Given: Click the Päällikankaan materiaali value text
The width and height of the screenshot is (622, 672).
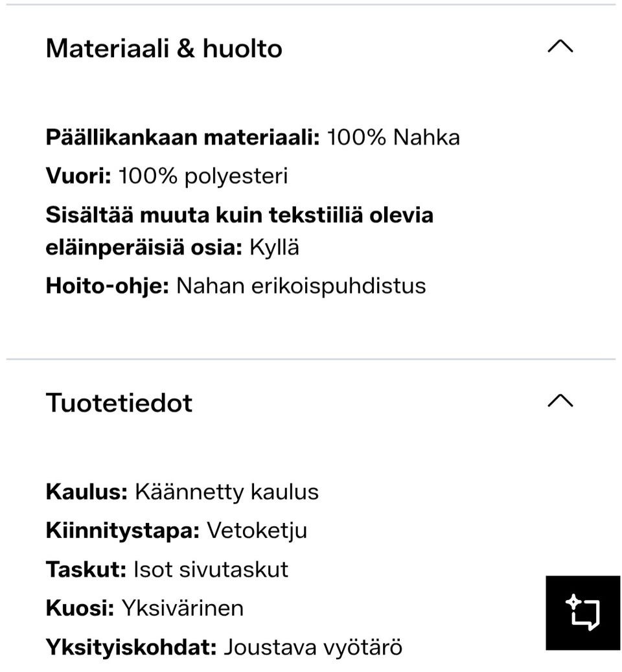Looking at the screenshot, I should 394,137.
